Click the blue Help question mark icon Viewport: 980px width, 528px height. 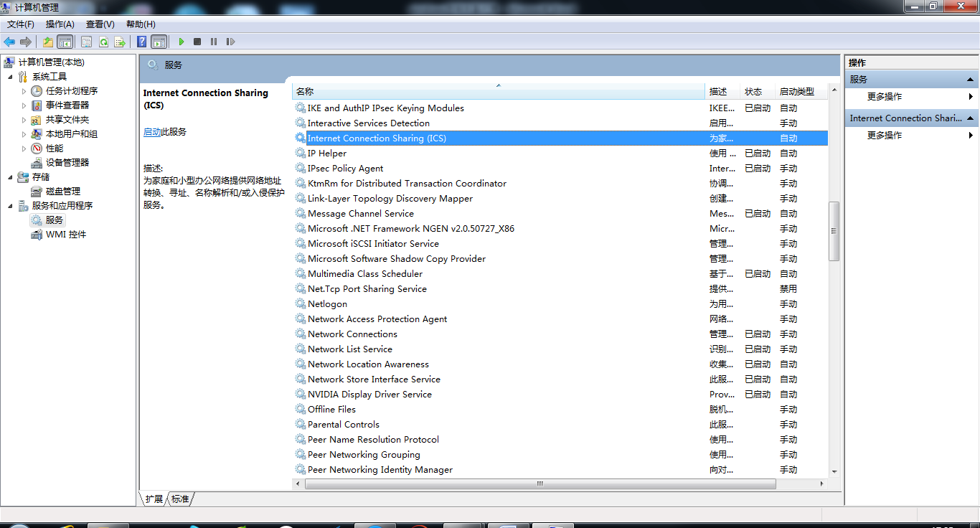142,42
